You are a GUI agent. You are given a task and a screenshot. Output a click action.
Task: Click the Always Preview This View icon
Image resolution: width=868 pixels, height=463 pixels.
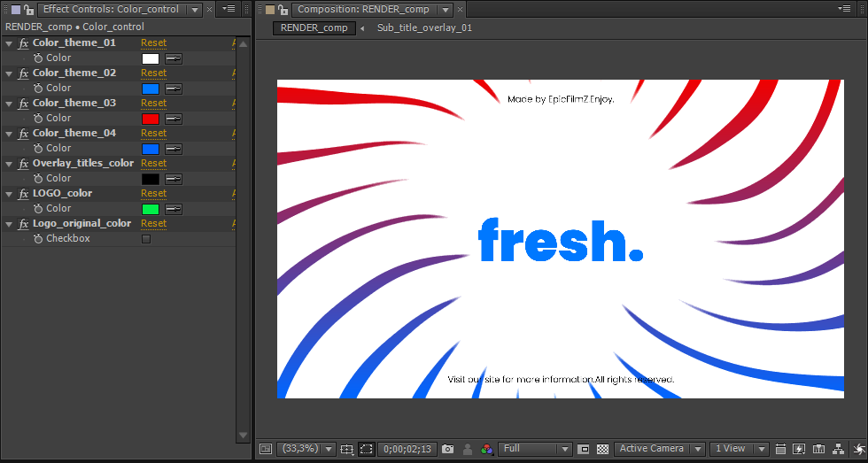[x=266, y=449]
